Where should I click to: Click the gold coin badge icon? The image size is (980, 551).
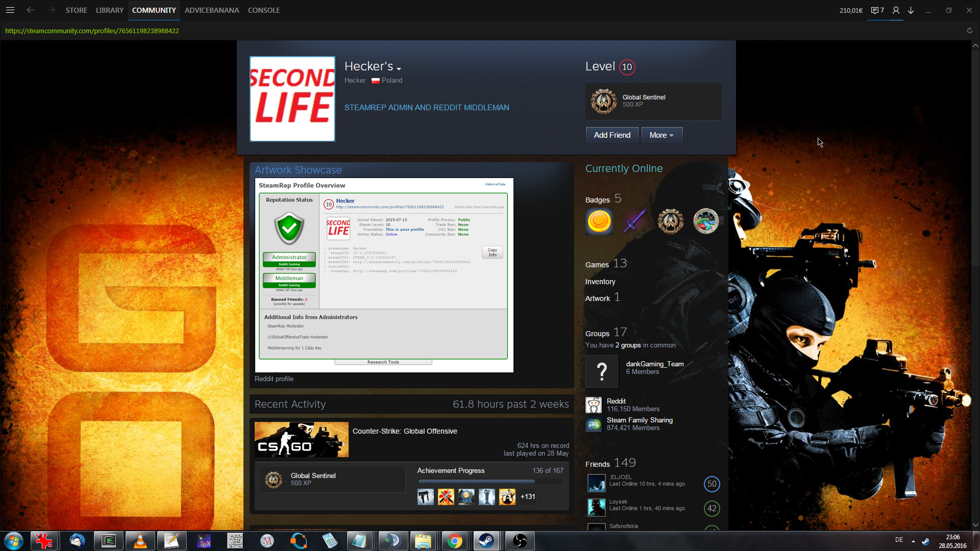599,221
